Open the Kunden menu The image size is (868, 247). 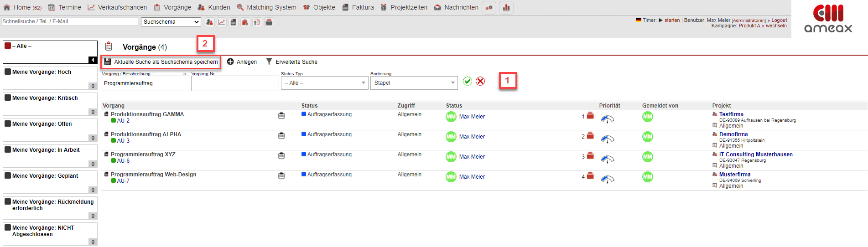click(x=214, y=7)
